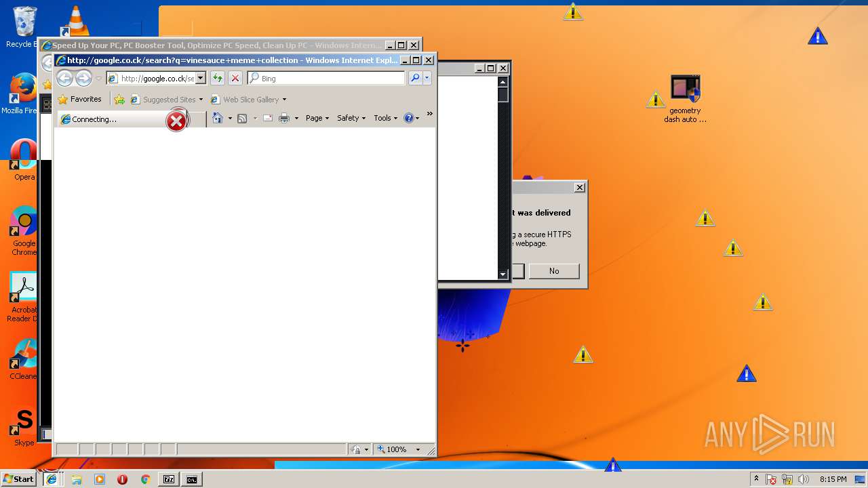Click the Action Center flag tray icon
This screenshot has height=488, width=868.
(771, 479)
